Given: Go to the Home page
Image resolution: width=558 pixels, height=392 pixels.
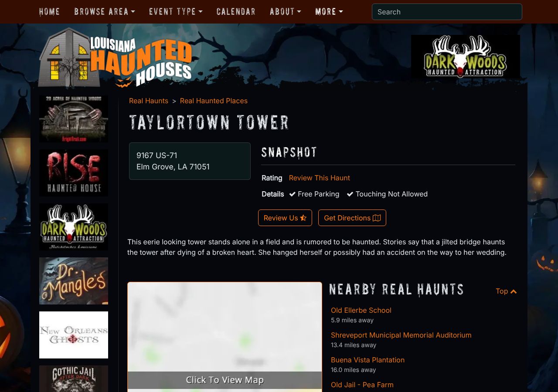Looking at the screenshot, I should tap(49, 12).
